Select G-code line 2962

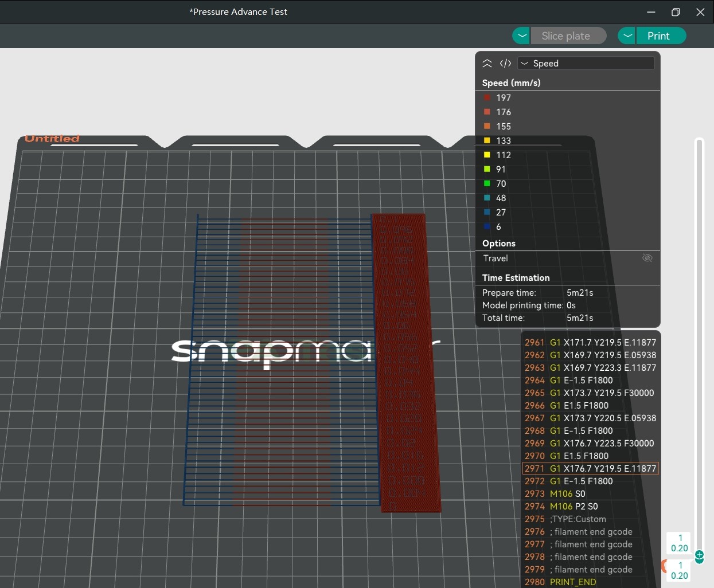[x=590, y=355]
